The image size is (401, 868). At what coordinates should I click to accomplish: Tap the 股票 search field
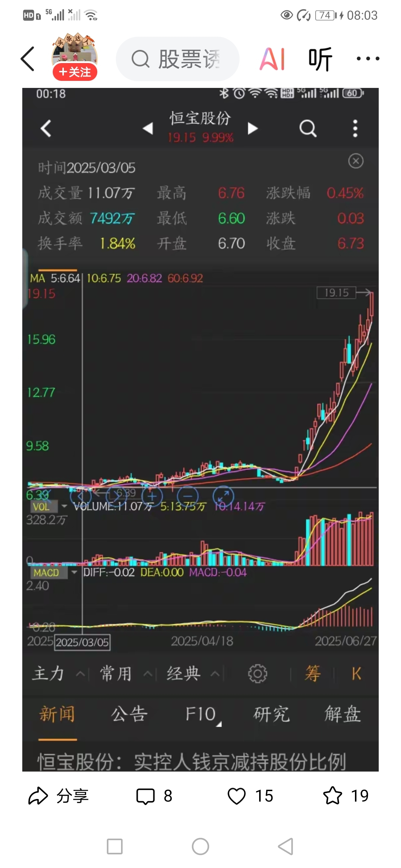pos(177,59)
